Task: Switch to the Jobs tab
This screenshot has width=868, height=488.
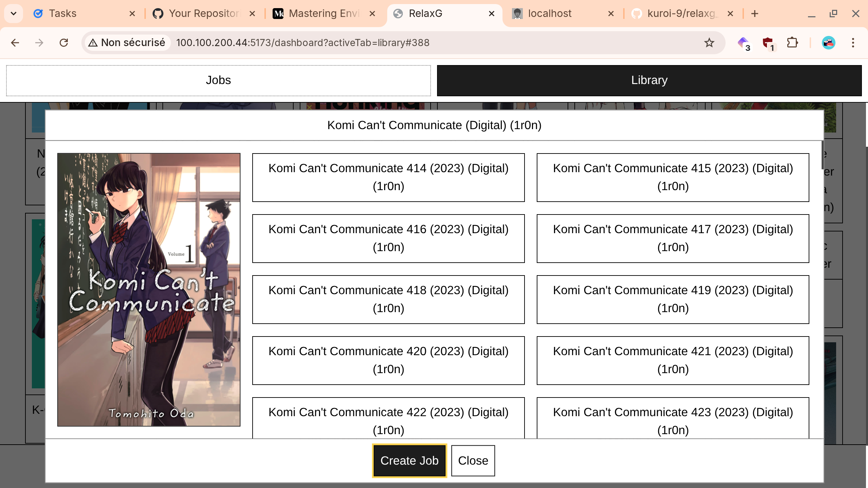Action: click(x=218, y=80)
